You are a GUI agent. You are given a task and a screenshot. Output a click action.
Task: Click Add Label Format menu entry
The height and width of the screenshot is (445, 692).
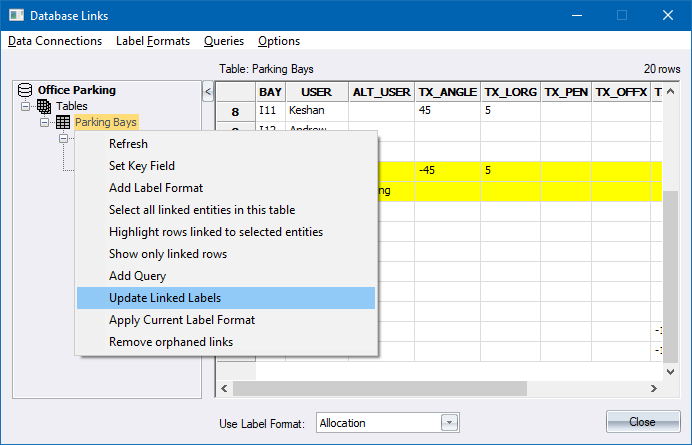coord(156,188)
